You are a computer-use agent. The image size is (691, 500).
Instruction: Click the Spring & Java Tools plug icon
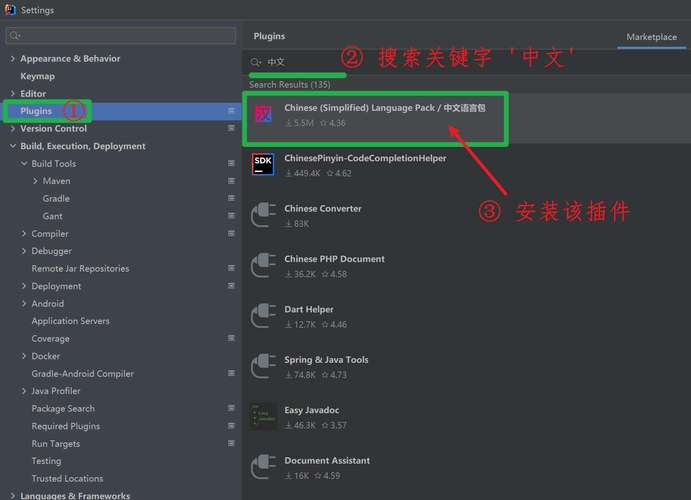tap(263, 366)
